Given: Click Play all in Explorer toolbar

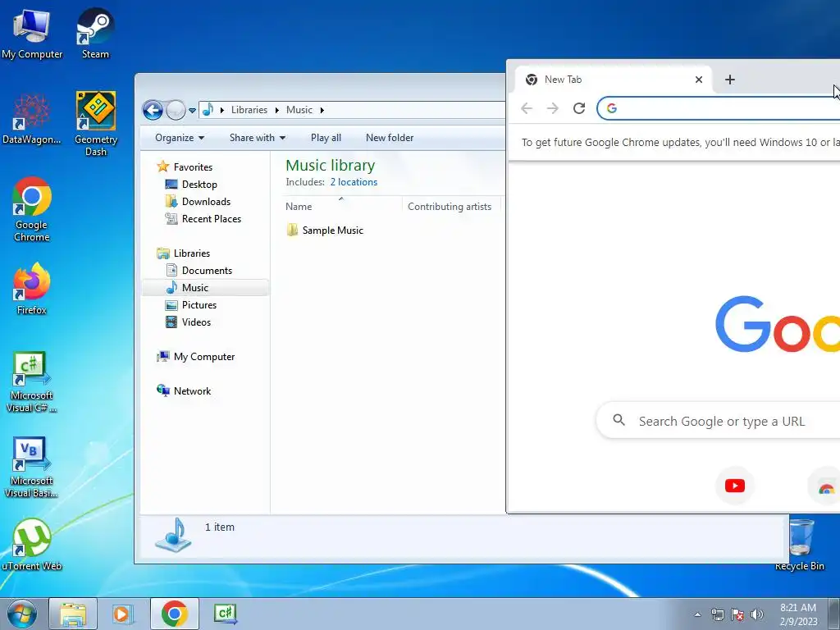Looking at the screenshot, I should coord(326,138).
